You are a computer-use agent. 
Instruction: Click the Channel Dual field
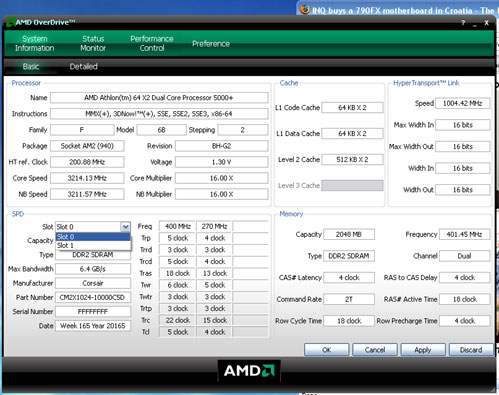[464, 256]
